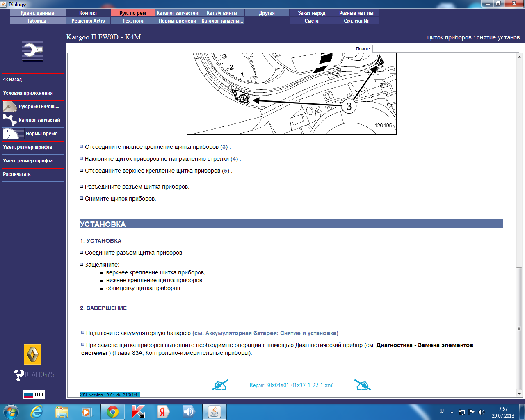Click the left pencil annotation icon
The height and width of the screenshot is (420, 525).
point(220,385)
